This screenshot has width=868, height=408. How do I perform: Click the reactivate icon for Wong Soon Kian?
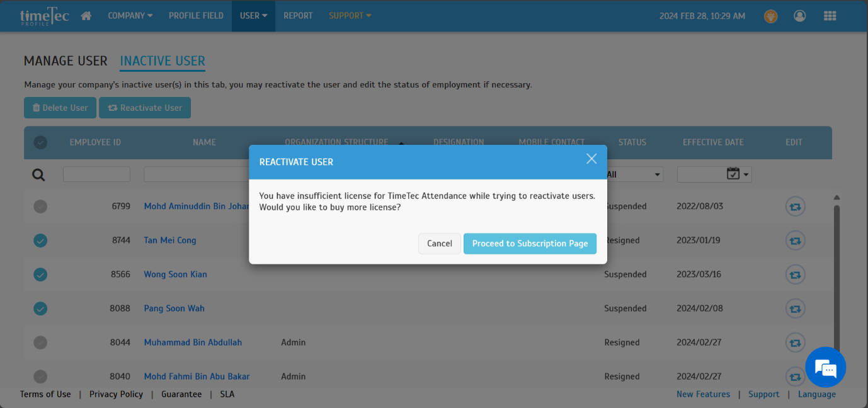(x=795, y=275)
